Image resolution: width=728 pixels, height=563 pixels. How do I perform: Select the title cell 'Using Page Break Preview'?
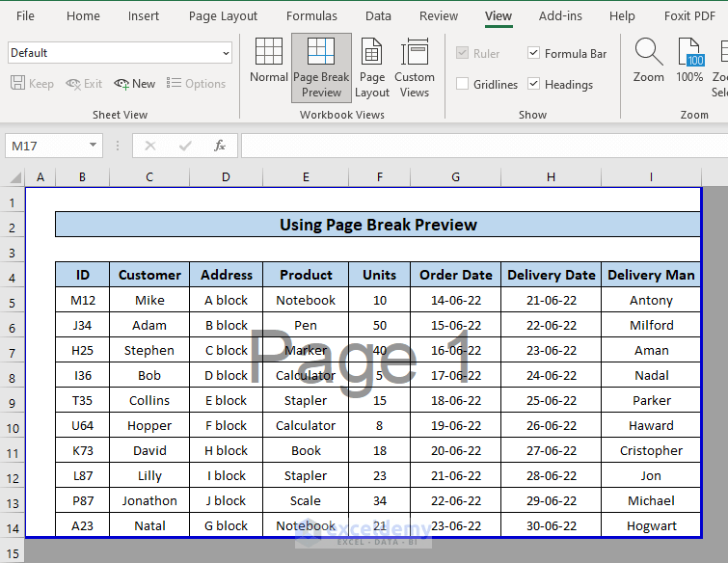click(x=377, y=225)
